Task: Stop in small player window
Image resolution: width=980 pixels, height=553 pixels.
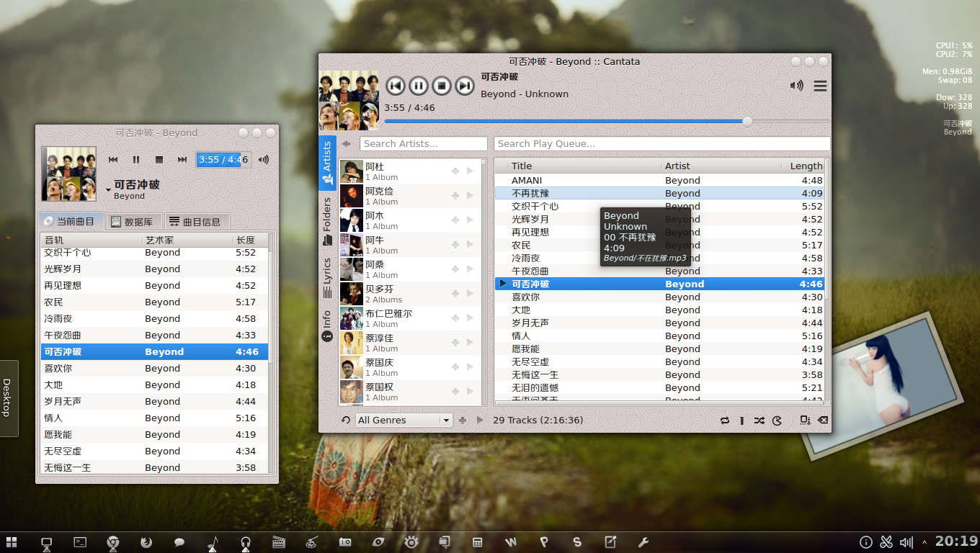Action: tap(159, 160)
